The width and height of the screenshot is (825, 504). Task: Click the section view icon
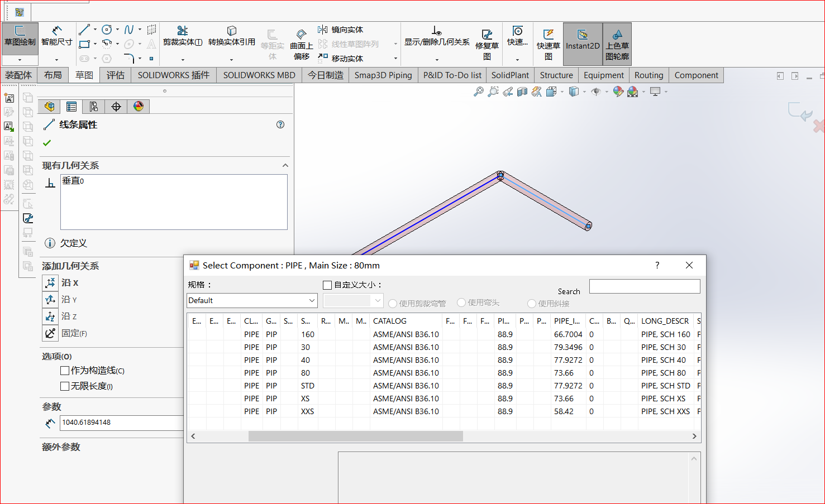pos(522,92)
